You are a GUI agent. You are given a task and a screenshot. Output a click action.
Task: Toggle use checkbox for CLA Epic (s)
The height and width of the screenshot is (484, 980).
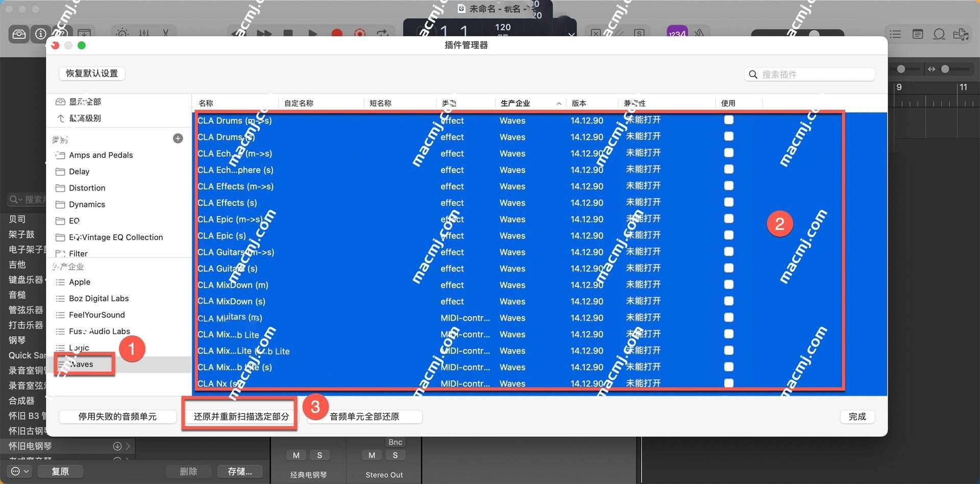729,235
